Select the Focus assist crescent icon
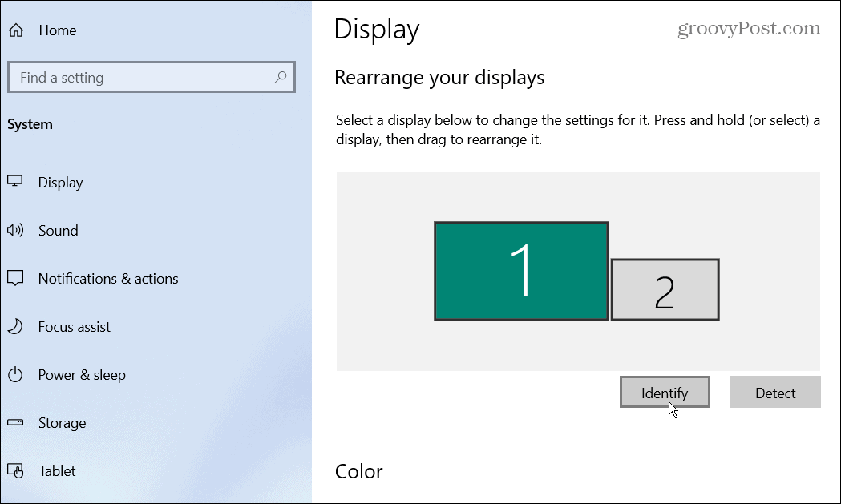The width and height of the screenshot is (841, 504). 15,326
